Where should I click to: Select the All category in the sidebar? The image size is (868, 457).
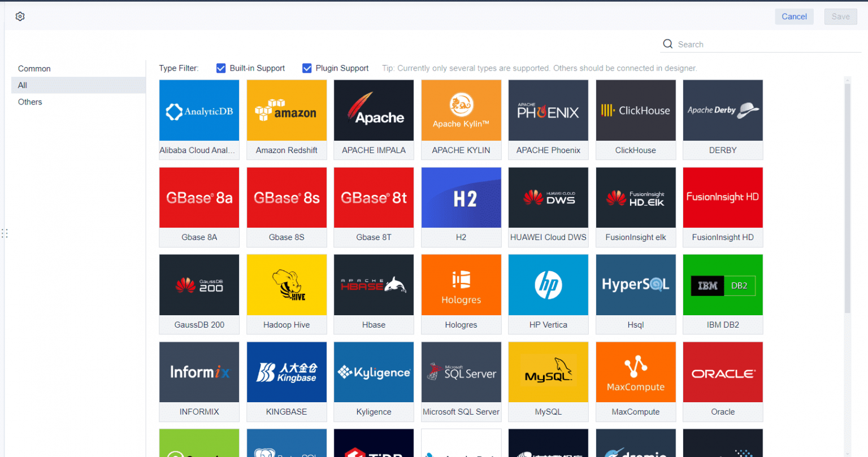point(23,85)
